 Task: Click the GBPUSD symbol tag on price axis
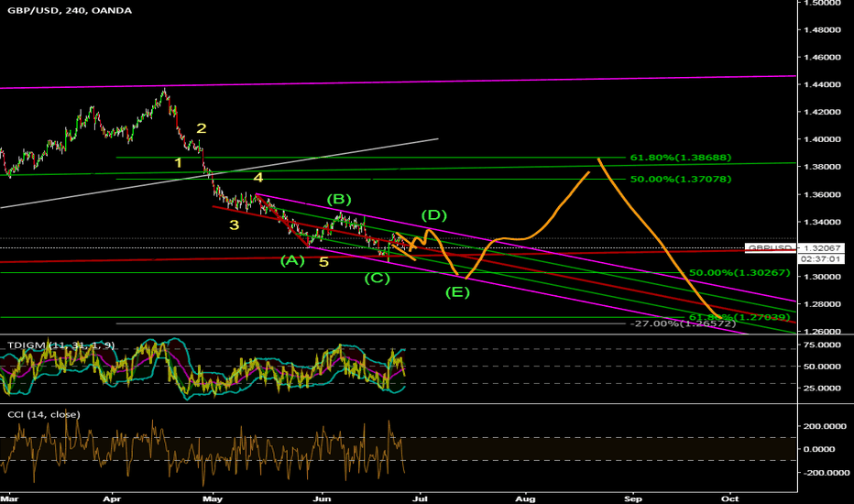tap(770, 248)
